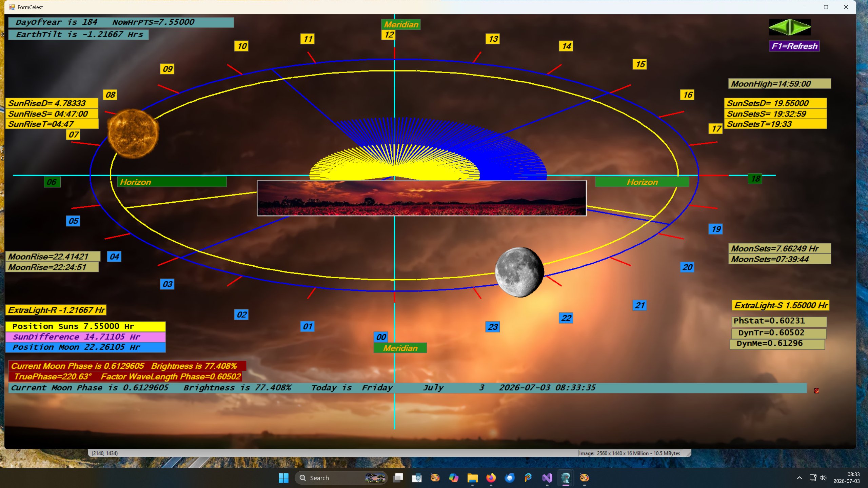Screen dimensions: 868x488
Task: Click the small red icon beside status bar
Action: 816,391
